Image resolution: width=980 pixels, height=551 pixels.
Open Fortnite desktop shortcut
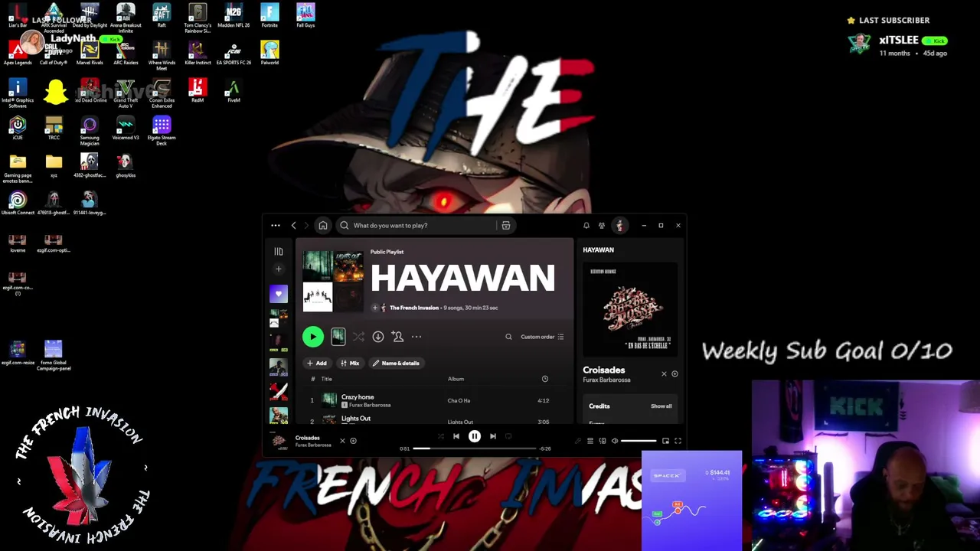click(x=269, y=15)
